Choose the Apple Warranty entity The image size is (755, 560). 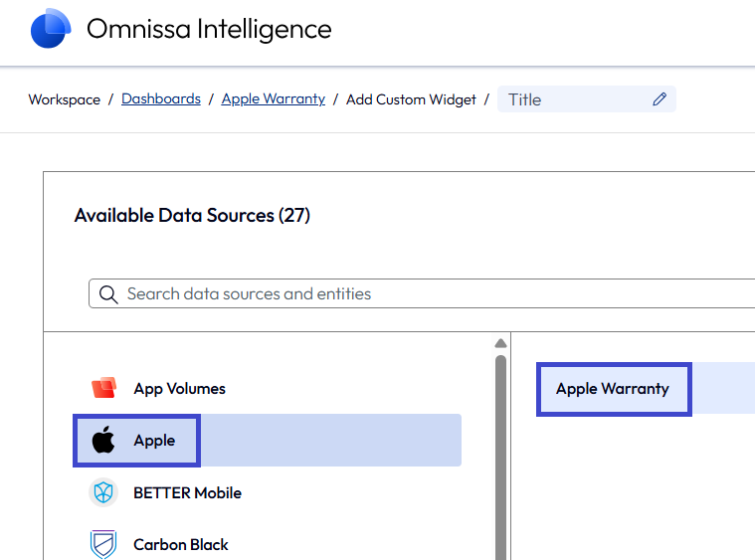point(614,389)
